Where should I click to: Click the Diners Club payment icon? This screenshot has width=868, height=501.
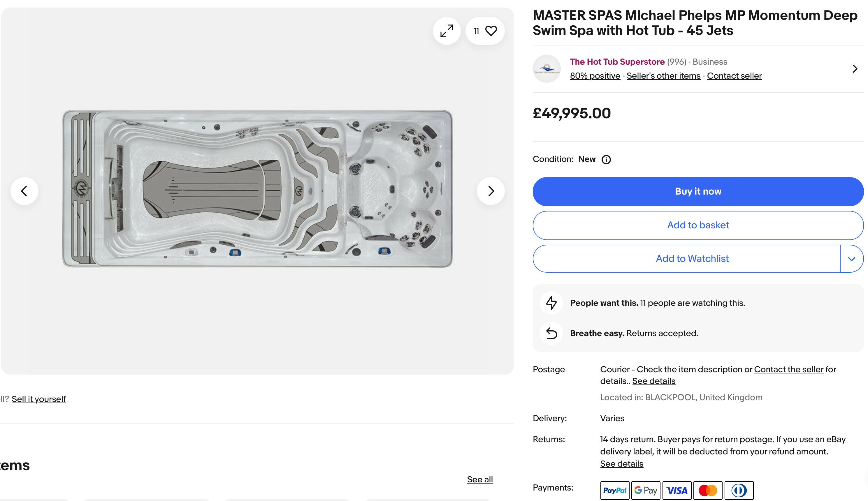tap(739, 490)
